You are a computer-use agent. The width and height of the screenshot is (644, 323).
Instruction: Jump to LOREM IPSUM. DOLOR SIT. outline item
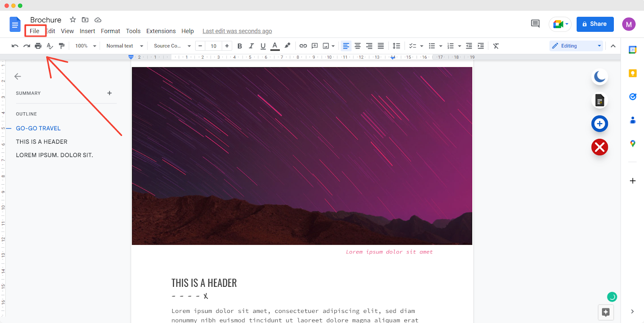point(54,155)
